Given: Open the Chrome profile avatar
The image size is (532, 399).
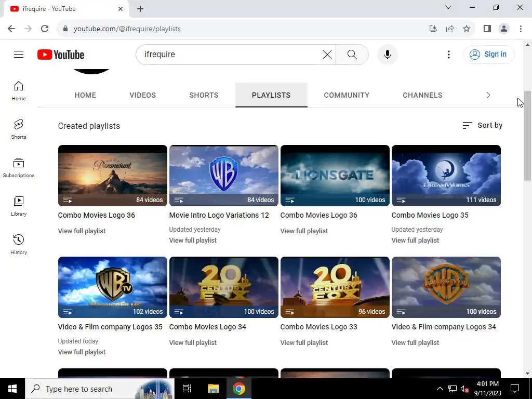Looking at the screenshot, I should (x=504, y=29).
